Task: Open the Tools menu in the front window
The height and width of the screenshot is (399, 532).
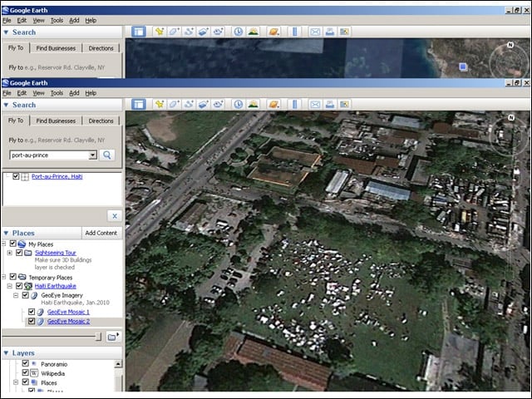Action: point(57,93)
